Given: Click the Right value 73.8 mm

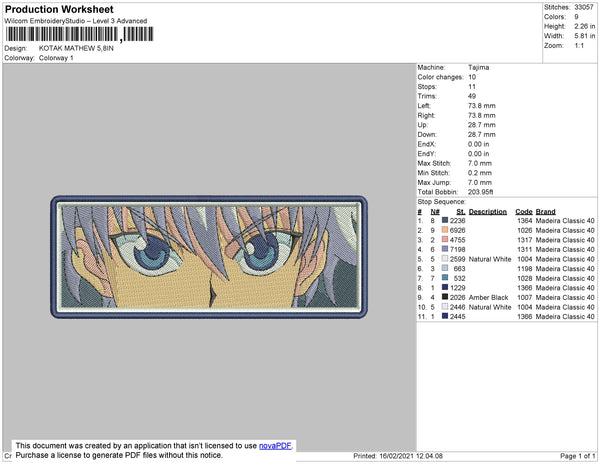Looking at the screenshot, I should coord(481,115).
